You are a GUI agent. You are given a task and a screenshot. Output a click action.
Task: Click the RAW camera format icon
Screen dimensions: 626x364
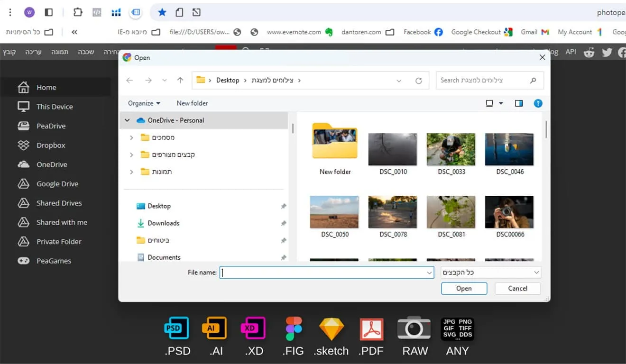click(414, 328)
